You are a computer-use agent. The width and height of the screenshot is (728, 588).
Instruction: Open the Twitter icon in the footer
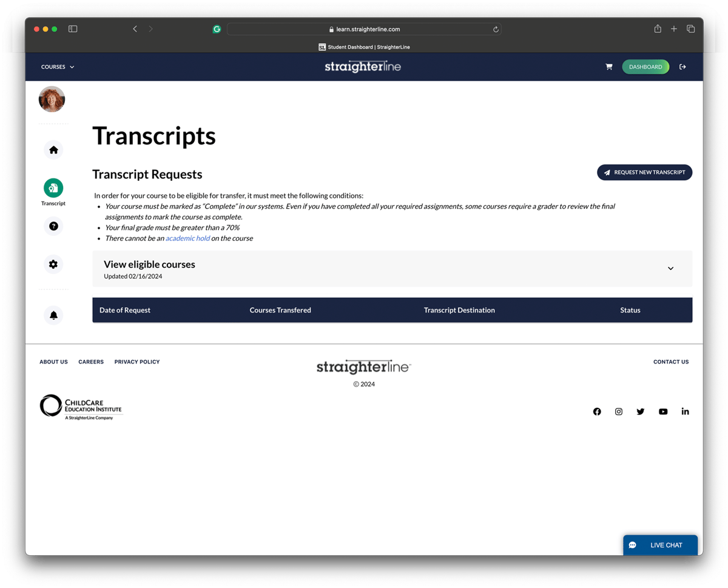point(641,411)
